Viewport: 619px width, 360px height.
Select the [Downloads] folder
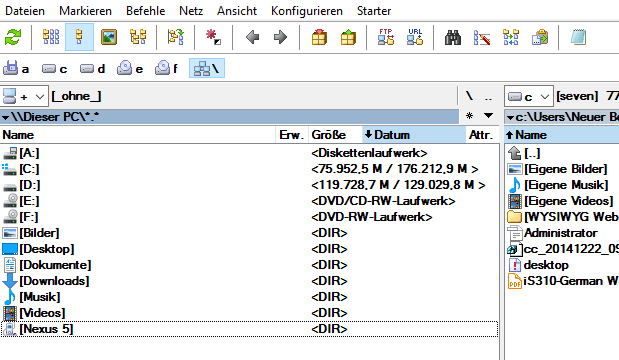[x=249, y=281]
